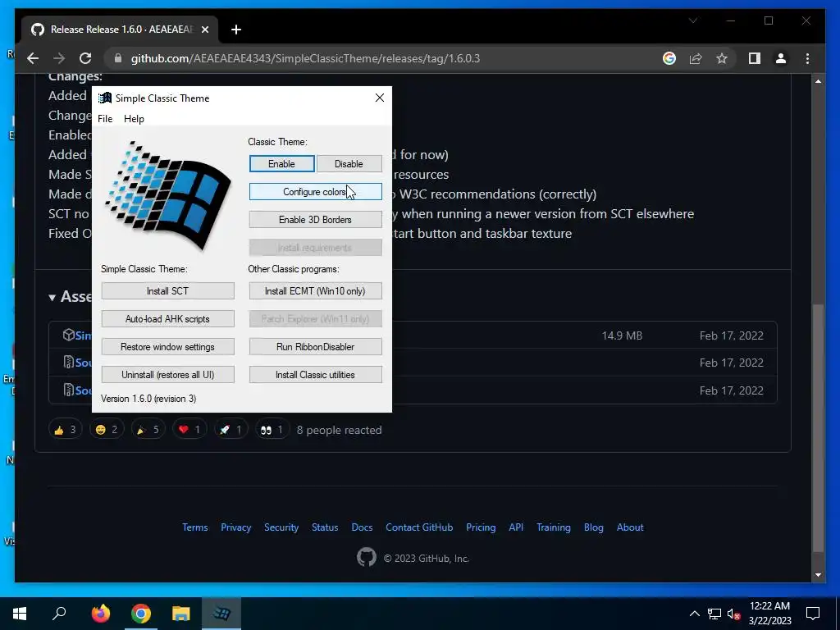
Task: Click the 14.9 MB file size
Action: pyautogui.click(x=622, y=336)
